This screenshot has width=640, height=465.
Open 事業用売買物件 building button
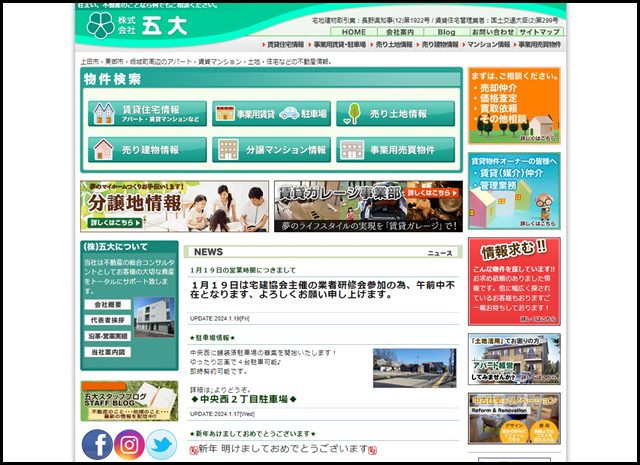click(x=396, y=149)
